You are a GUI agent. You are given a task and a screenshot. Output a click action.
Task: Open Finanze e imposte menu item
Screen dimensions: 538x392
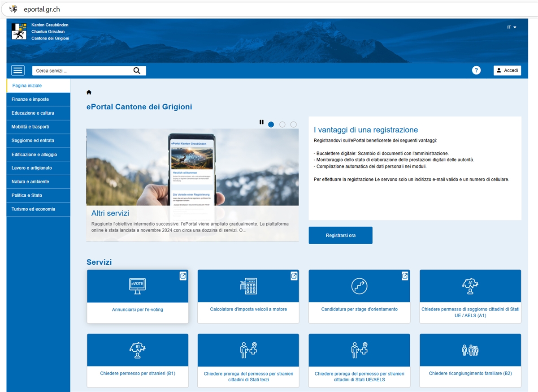tap(30, 99)
